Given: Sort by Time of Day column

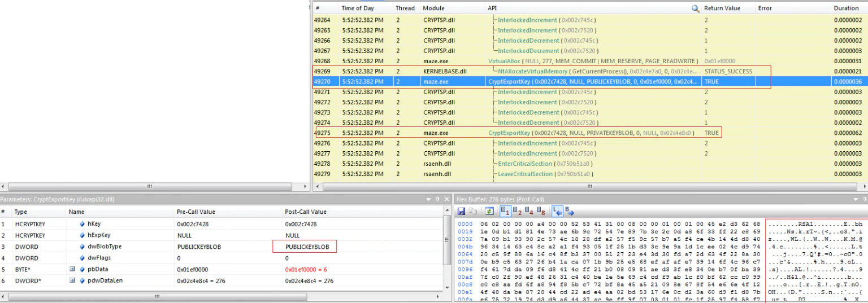Looking at the screenshot, I should 366,8.
